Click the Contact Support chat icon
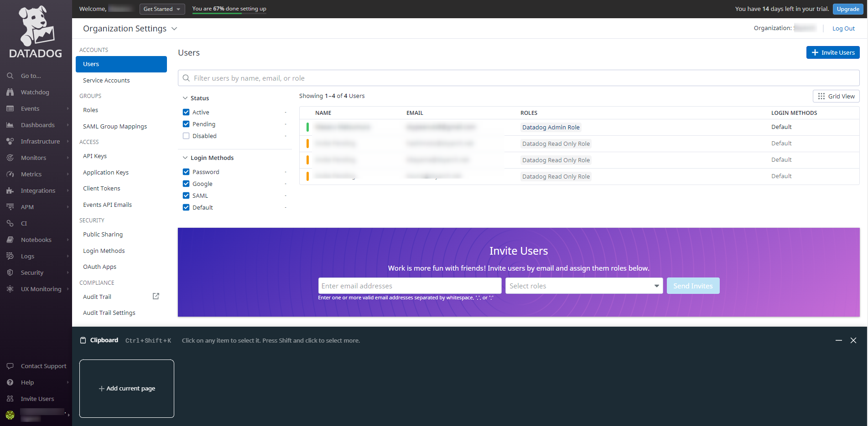 [x=10, y=366]
